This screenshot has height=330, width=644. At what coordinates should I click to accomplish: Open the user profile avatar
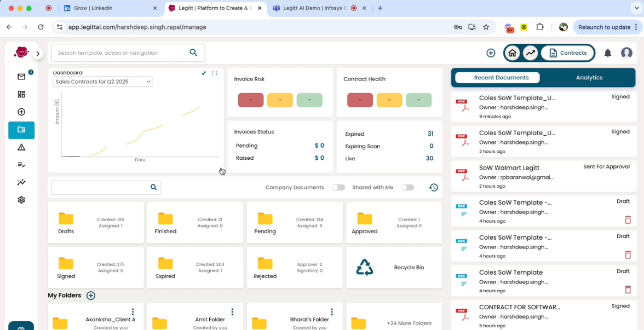[x=626, y=53]
